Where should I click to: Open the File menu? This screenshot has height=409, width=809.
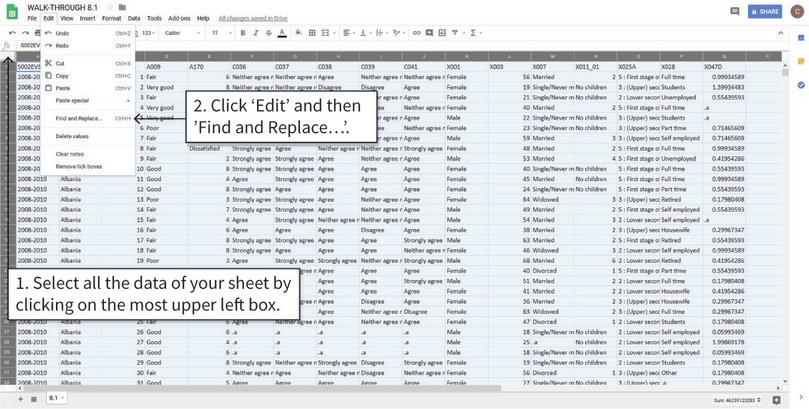click(x=32, y=18)
